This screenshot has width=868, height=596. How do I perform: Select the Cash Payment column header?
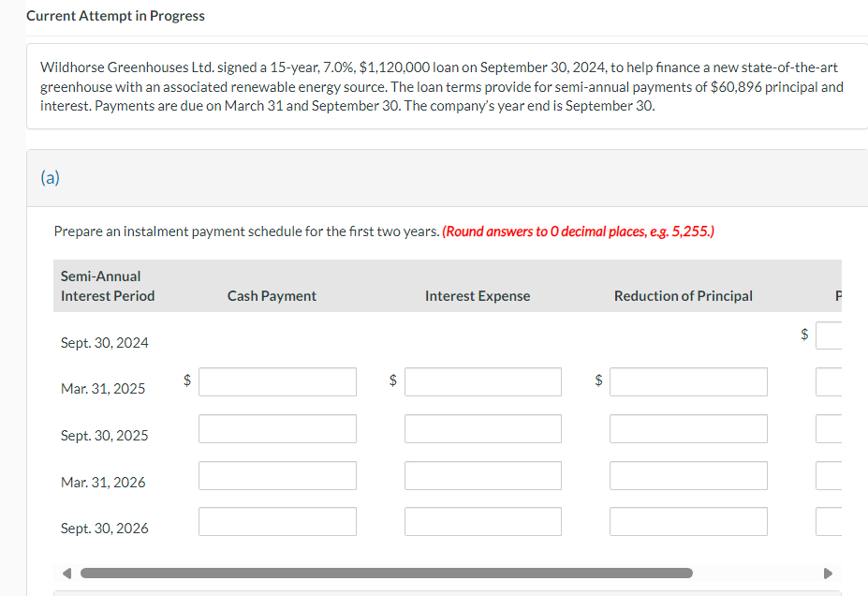click(271, 295)
